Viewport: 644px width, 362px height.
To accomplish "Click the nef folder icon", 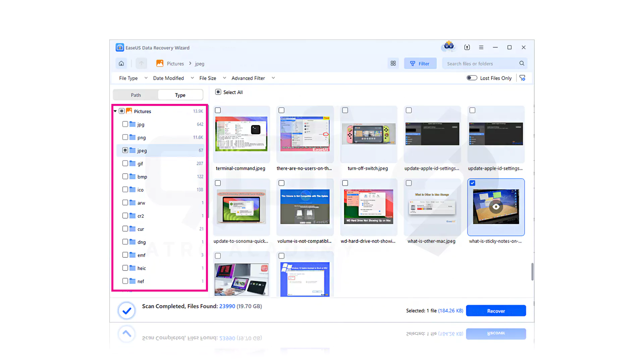I will [x=132, y=281].
